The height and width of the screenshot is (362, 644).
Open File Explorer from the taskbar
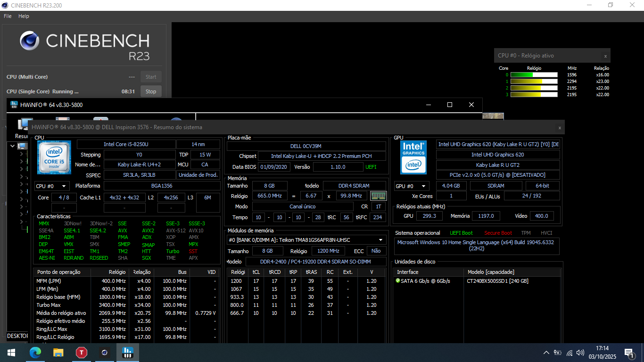(58, 352)
